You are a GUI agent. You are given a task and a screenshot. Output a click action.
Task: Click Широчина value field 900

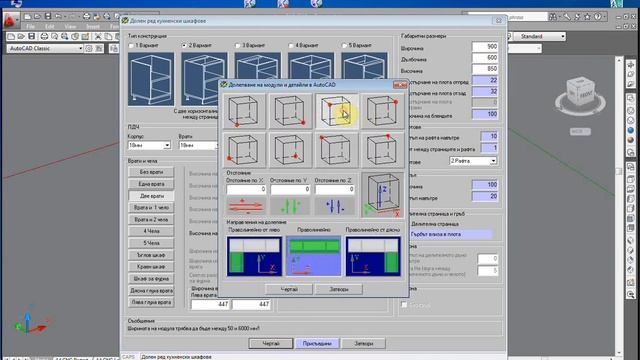[x=485, y=47]
